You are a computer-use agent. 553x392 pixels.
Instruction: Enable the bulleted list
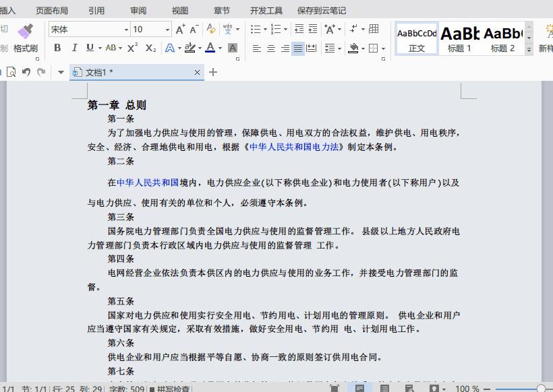pos(256,29)
